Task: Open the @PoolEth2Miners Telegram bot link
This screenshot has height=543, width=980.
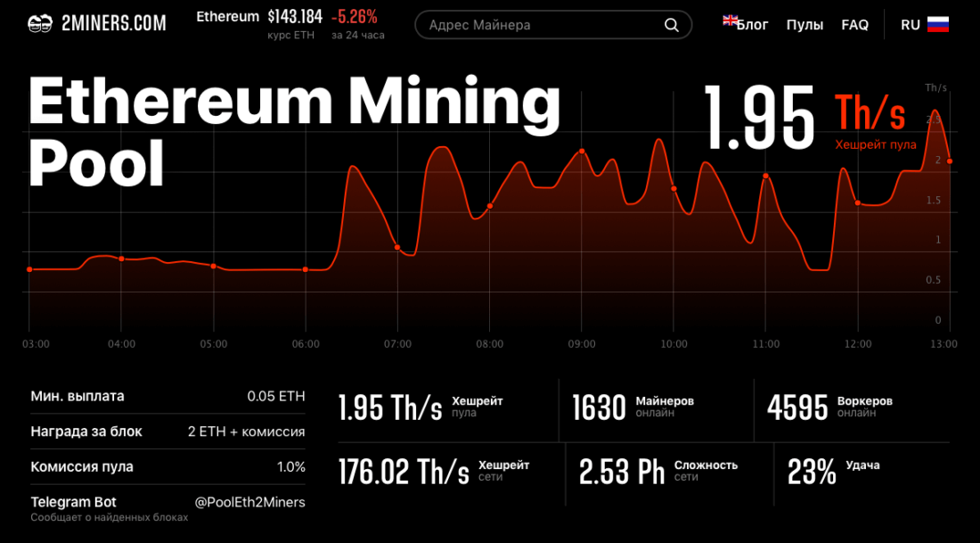Action: pos(250,502)
